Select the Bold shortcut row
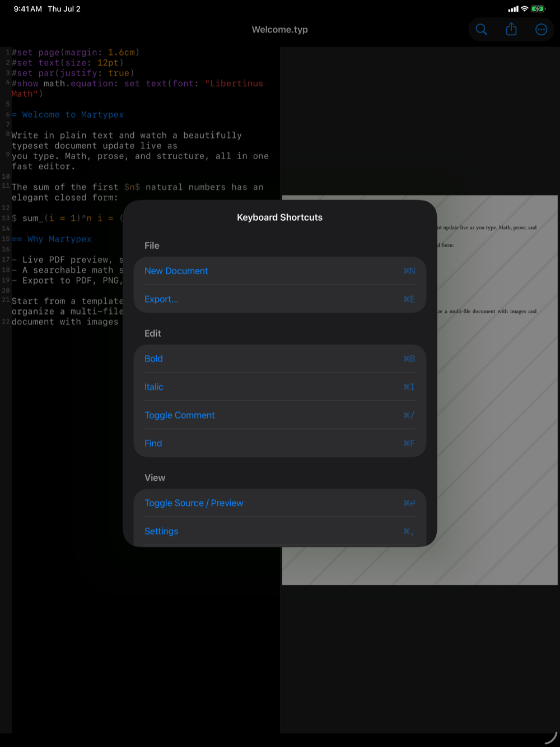The image size is (560, 747). pos(280,359)
